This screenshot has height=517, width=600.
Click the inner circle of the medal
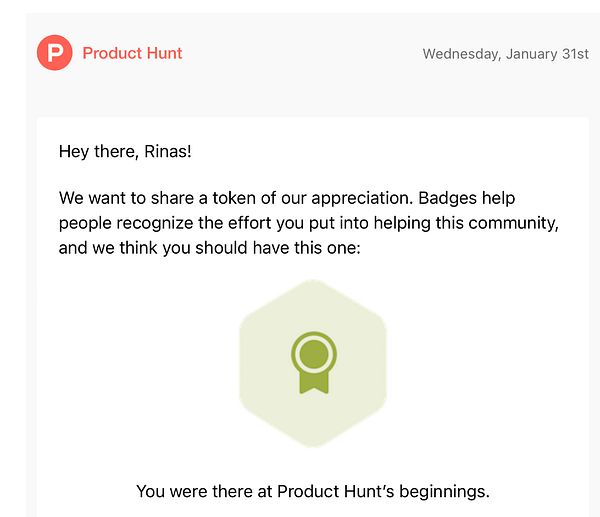click(x=313, y=352)
